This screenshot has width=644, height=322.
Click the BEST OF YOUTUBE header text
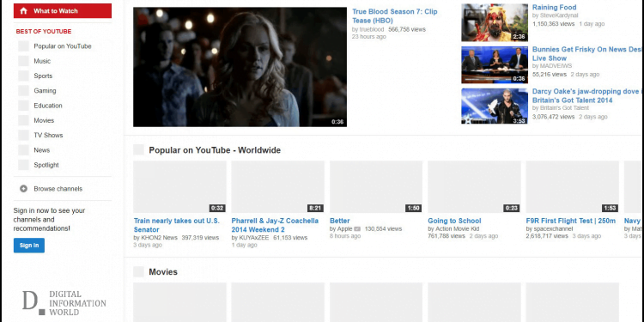(44, 31)
